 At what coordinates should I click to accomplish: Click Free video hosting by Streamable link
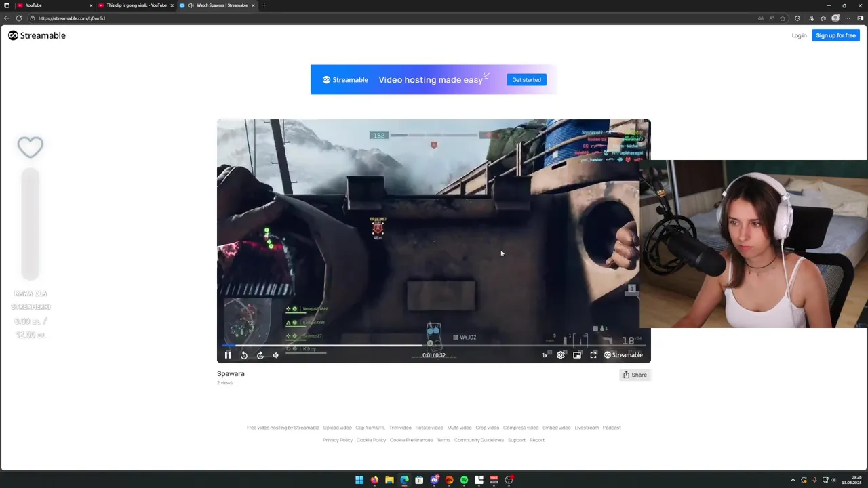click(283, 428)
